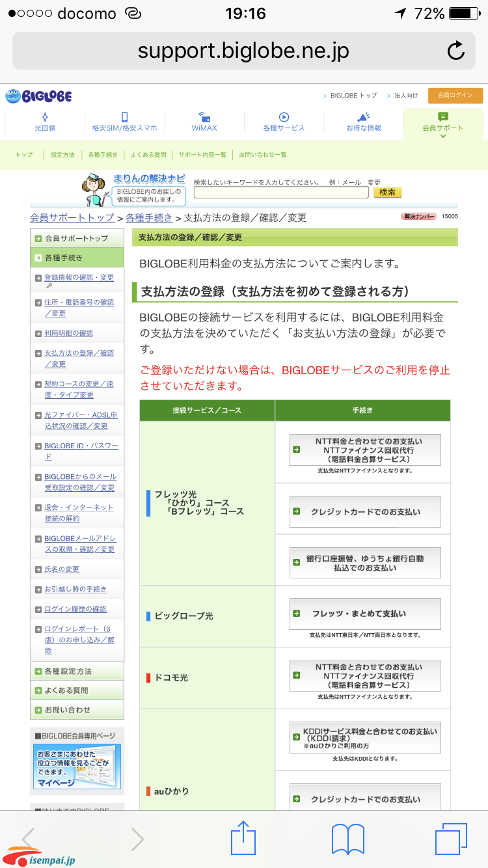This screenshot has width=488, height=868.
Task: Click NTT料金 button in フレッツ光 row
Action: pyautogui.click(x=365, y=450)
